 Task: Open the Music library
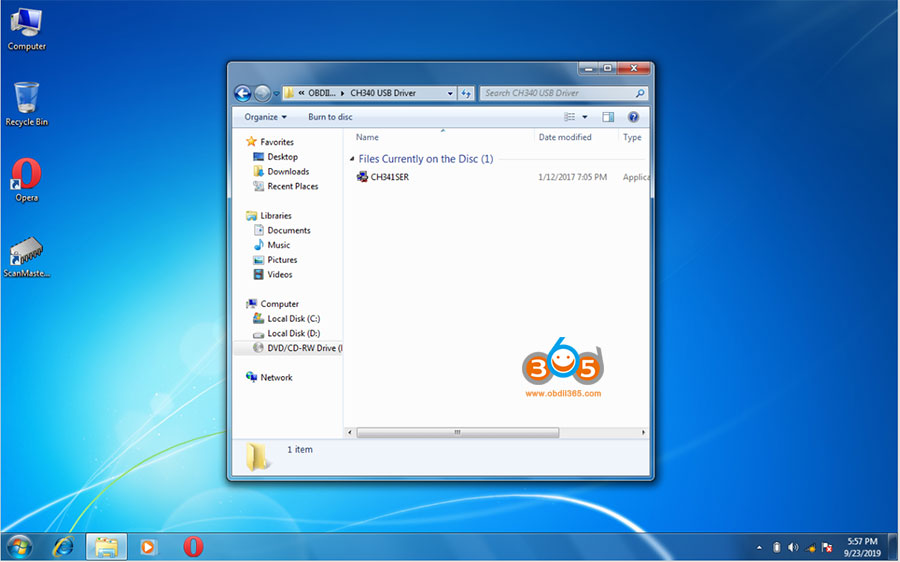(272, 245)
